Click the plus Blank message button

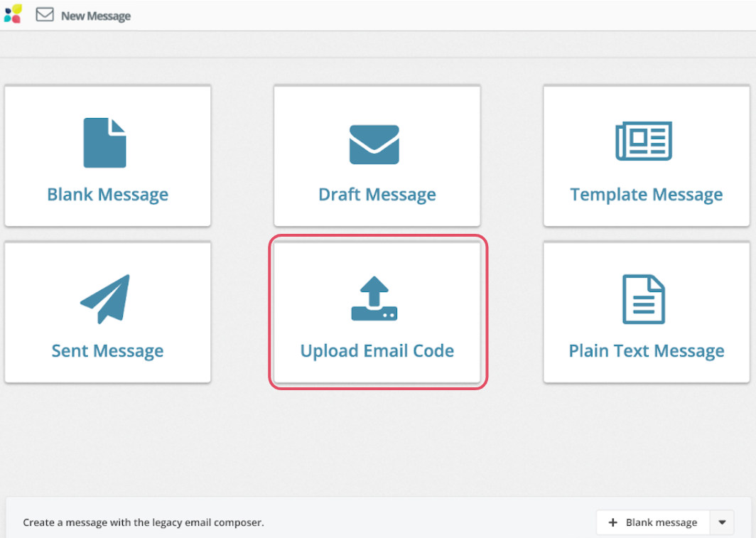pos(653,522)
